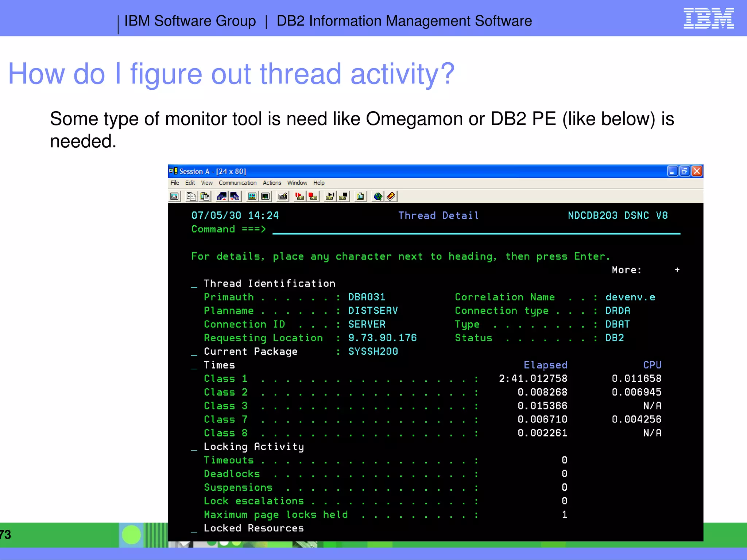Image resolution: width=747 pixels, height=560 pixels.
Task: Open the Window menu
Action: 297,183
